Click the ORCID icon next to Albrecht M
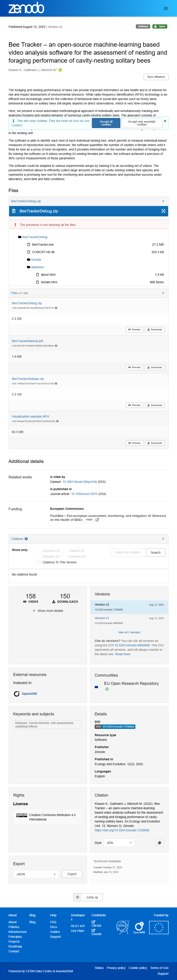The image size is (177, 980). click(60, 70)
